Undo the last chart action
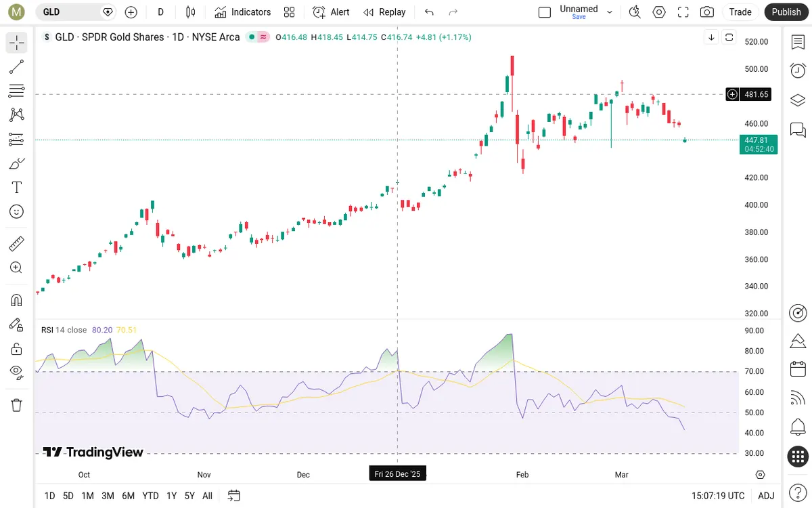Image resolution: width=812 pixels, height=508 pixels. pos(429,12)
